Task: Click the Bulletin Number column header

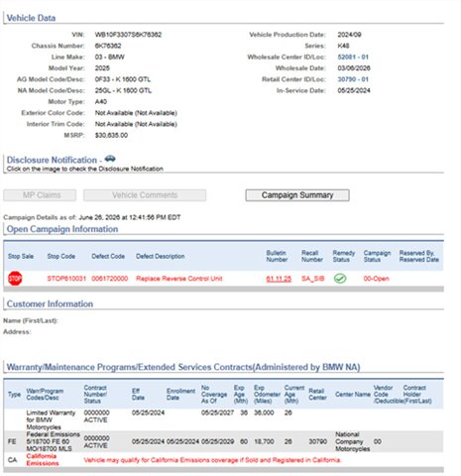Action: click(277, 256)
